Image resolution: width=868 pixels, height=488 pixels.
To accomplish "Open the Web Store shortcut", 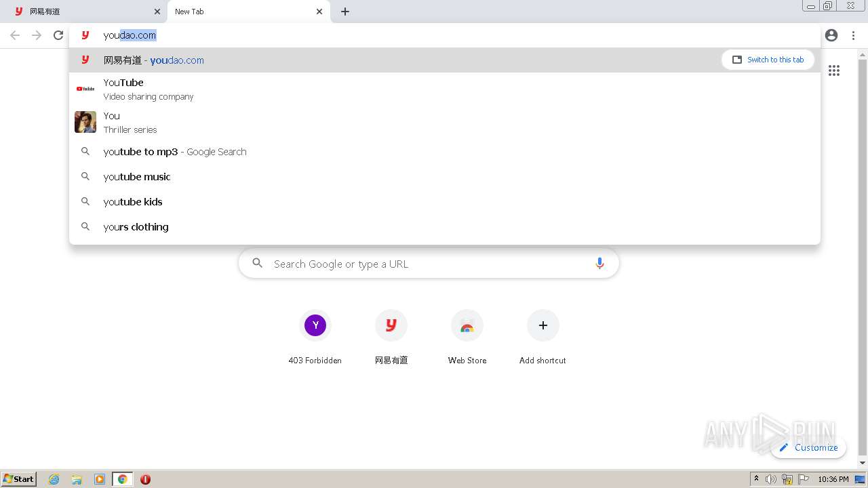I will [467, 338].
